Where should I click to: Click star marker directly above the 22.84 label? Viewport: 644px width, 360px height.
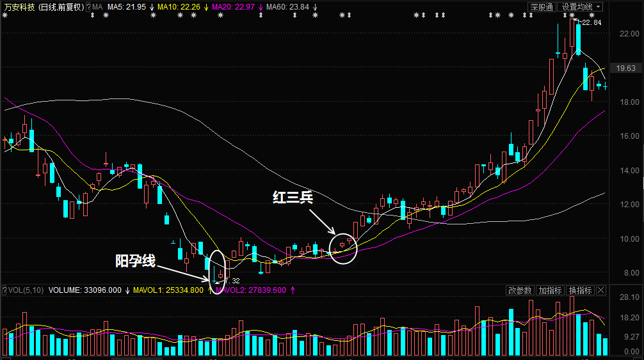click(x=592, y=15)
